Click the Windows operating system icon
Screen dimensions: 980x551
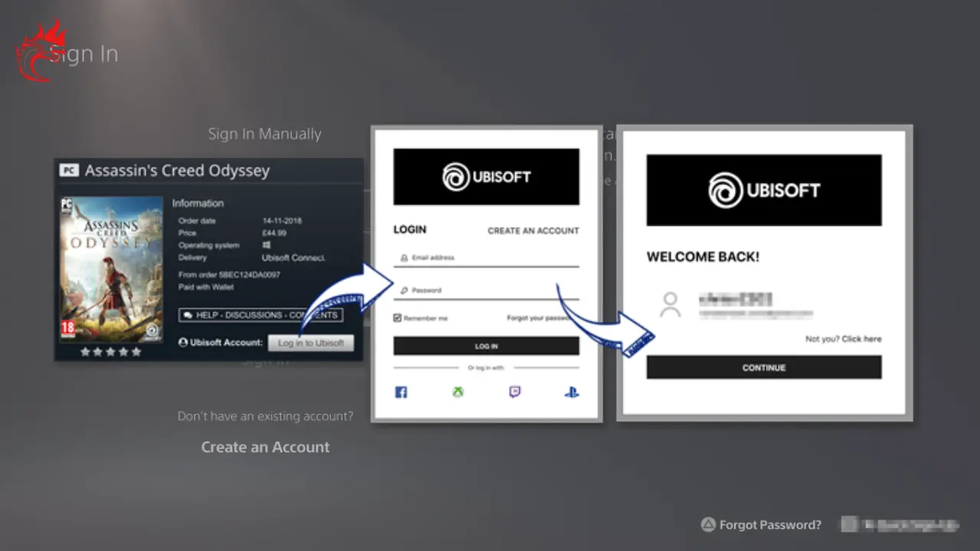click(266, 246)
